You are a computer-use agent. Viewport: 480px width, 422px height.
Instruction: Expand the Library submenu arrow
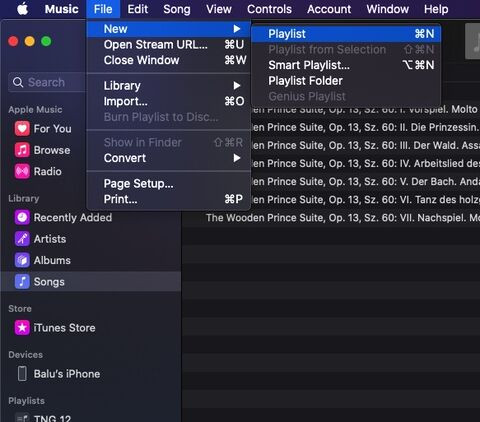pyautogui.click(x=237, y=86)
